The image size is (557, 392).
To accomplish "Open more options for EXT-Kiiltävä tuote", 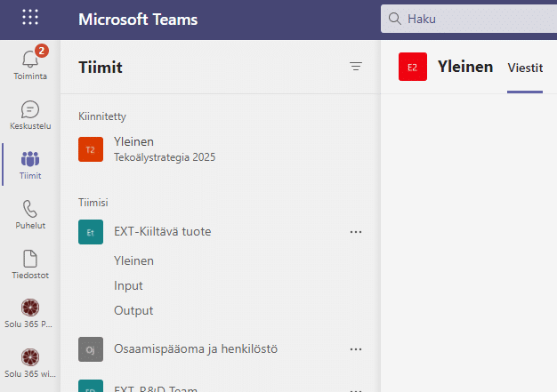I will point(356,232).
